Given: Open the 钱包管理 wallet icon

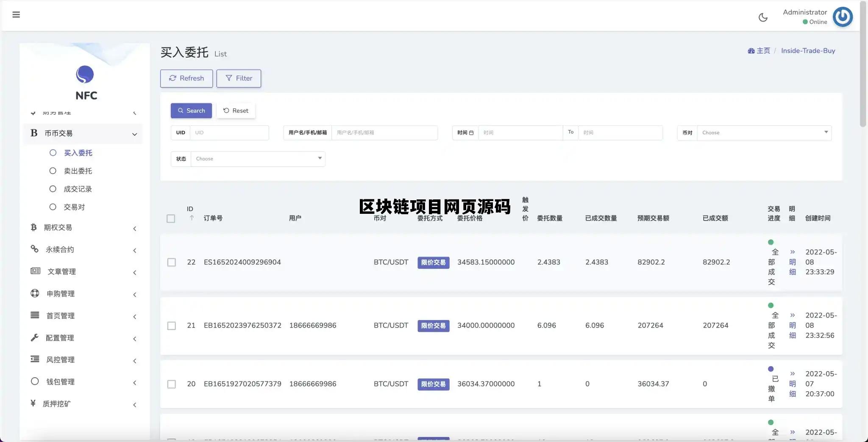Looking at the screenshot, I should [35, 381].
